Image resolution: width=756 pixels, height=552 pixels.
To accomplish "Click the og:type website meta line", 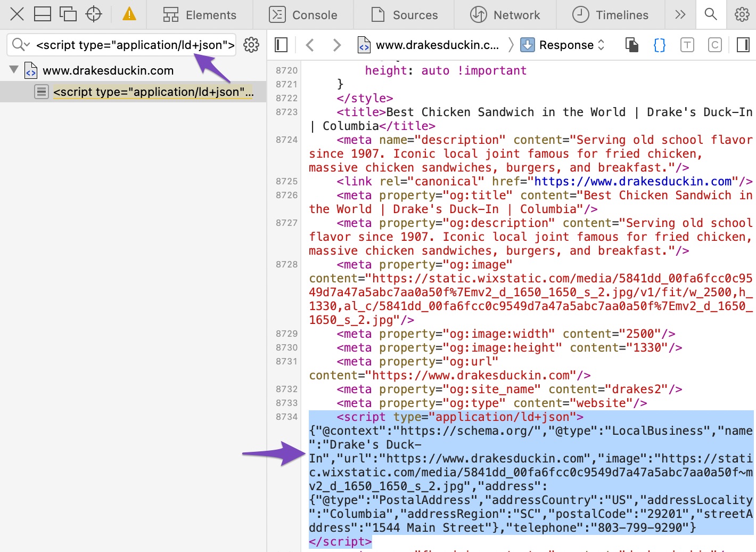I will pyautogui.click(x=492, y=403).
